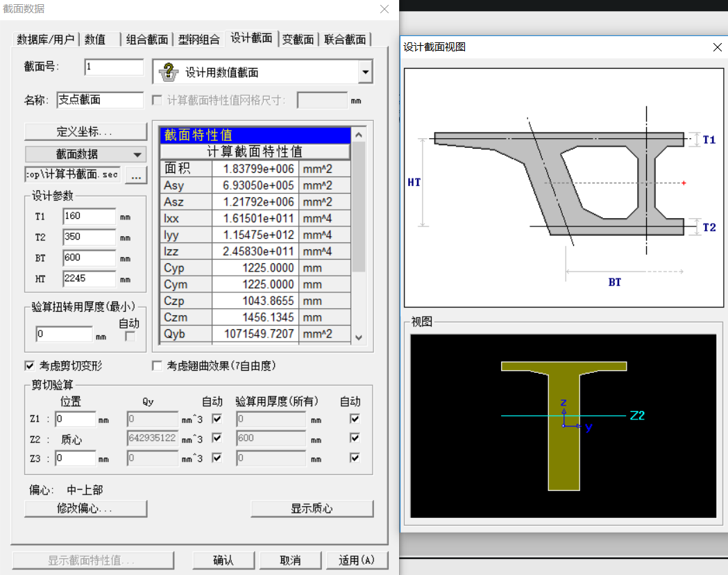The height and width of the screenshot is (575, 728).
Task: Toggle 自动 checkbox for torsion thickness
Action: coord(129,336)
